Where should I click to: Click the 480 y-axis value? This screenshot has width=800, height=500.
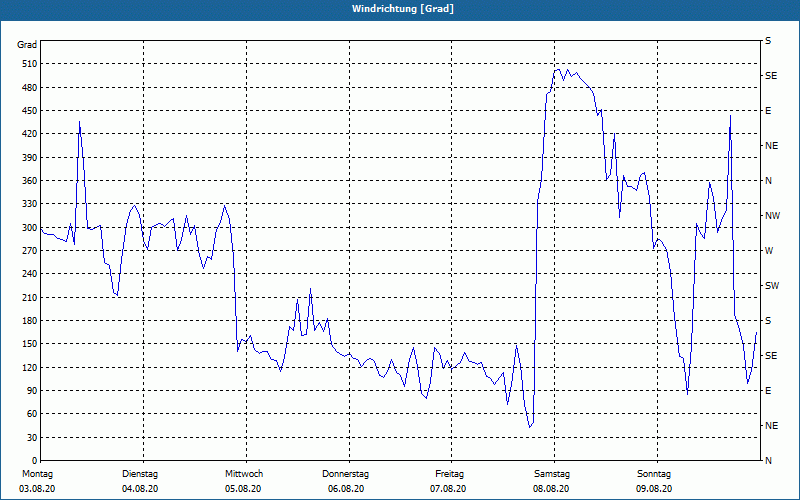(30, 88)
